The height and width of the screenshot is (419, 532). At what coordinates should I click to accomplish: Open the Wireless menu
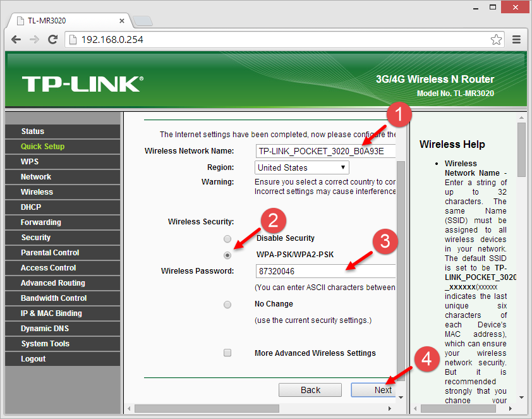63,192
